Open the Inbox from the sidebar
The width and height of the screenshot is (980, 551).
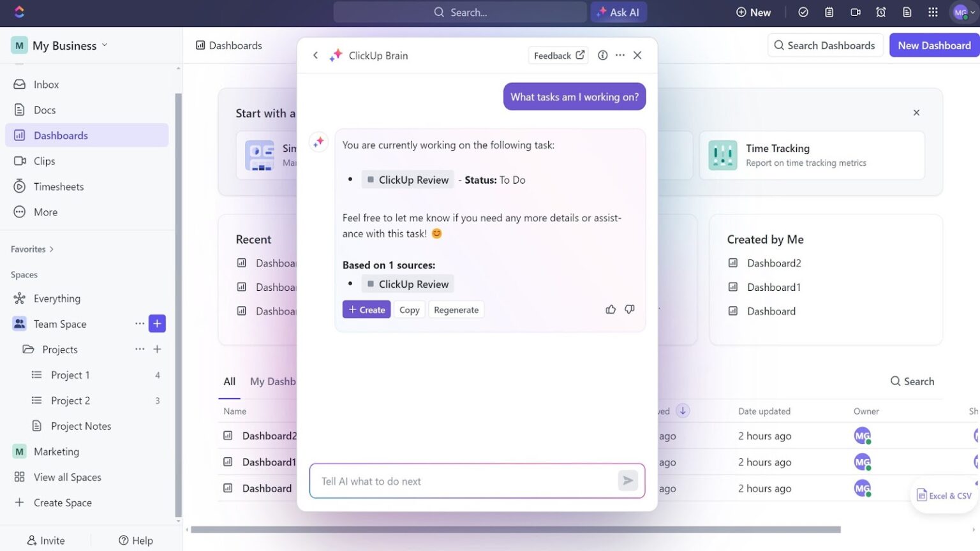[45, 84]
